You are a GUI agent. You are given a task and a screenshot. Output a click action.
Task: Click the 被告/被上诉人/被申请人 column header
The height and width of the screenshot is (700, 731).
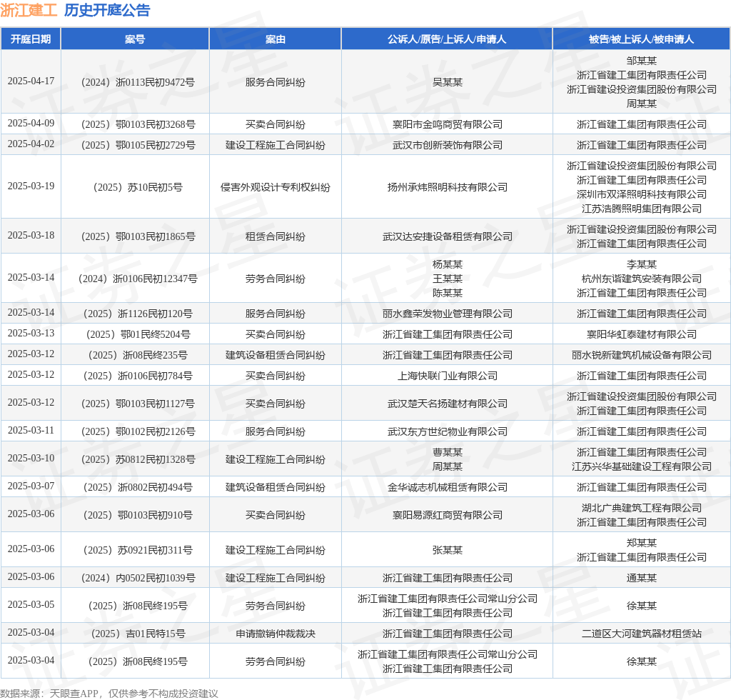coord(641,39)
